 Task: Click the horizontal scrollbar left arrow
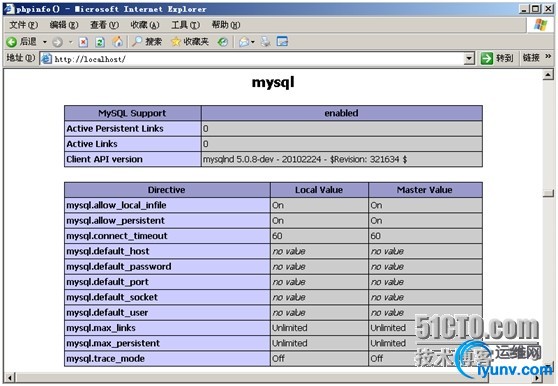click(10, 378)
